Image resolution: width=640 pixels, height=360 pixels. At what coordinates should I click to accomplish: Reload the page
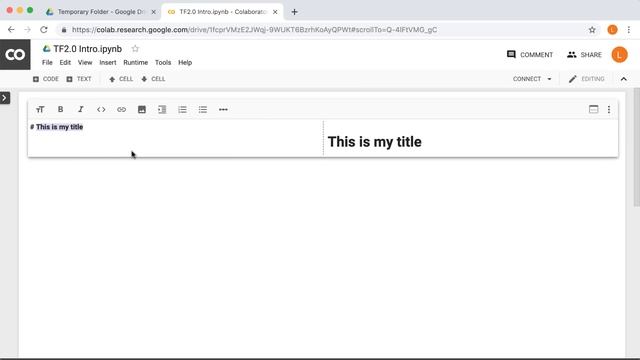tap(44, 29)
